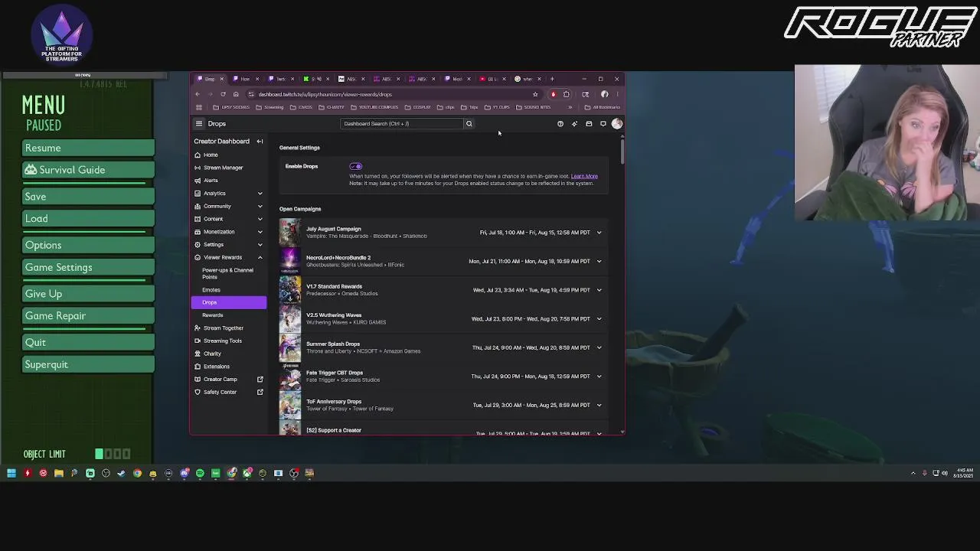
Task: Show more bookmarks overflow arrow
Action: (570, 108)
